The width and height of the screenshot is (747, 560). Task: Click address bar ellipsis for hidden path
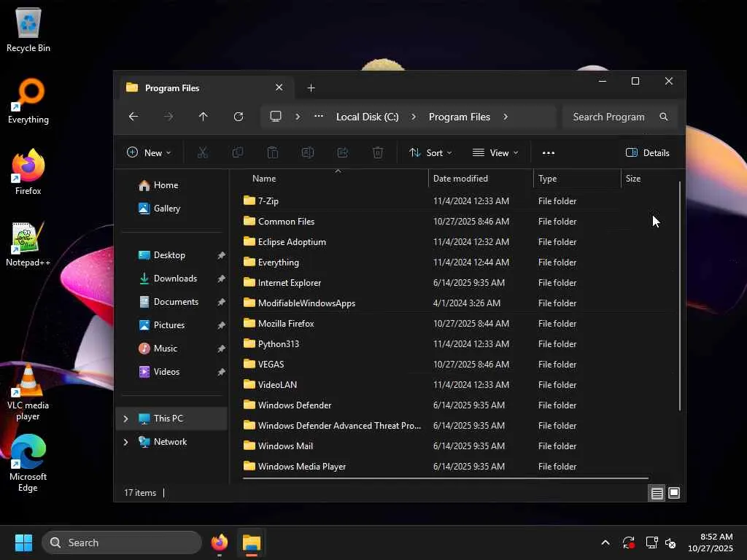[319, 116]
